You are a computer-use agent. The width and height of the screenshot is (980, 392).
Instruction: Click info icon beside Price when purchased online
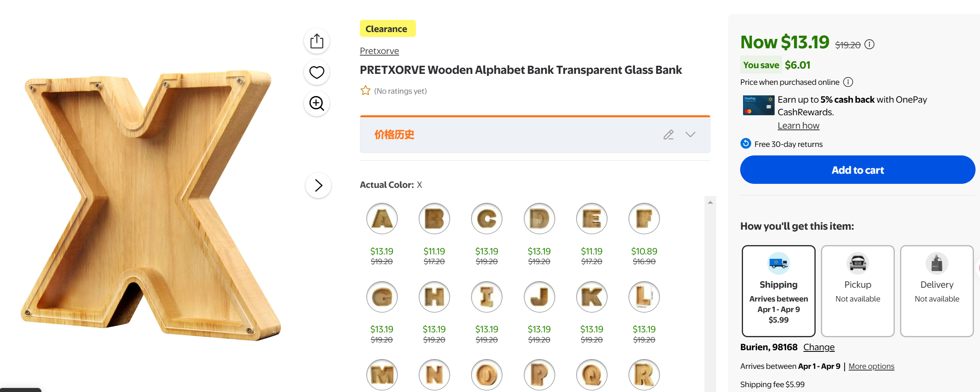[x=848, y=82]
